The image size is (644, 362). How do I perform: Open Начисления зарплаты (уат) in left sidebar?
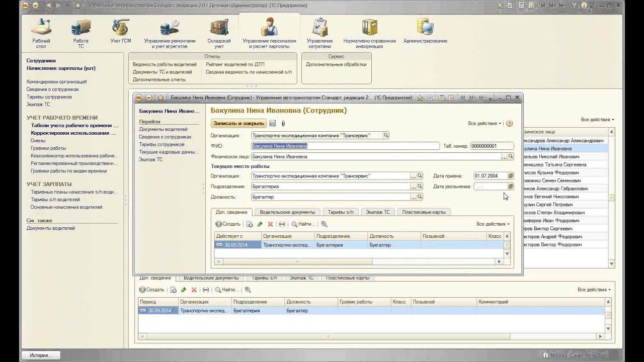pyautogui.click(x=61, y=68)
